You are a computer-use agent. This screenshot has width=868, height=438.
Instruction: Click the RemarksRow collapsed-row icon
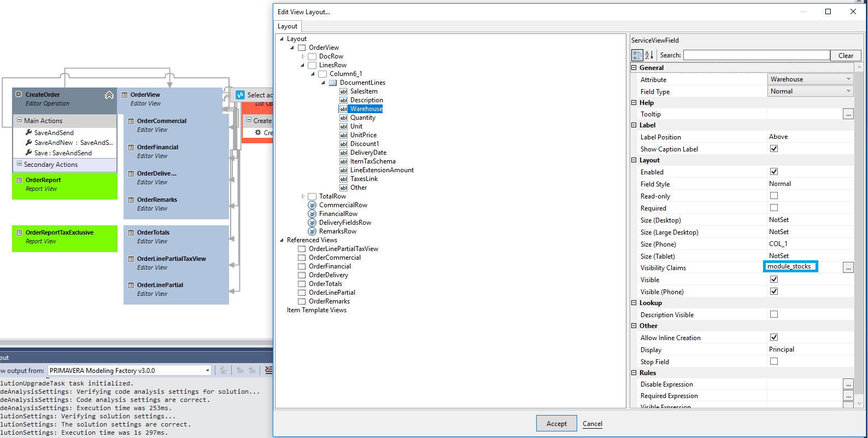(312, 231)
